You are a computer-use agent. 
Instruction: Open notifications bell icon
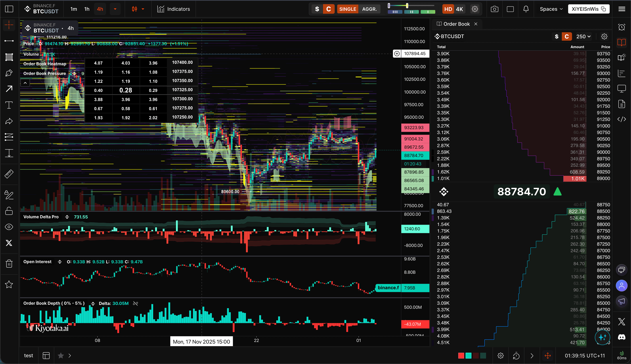(526, 9)
